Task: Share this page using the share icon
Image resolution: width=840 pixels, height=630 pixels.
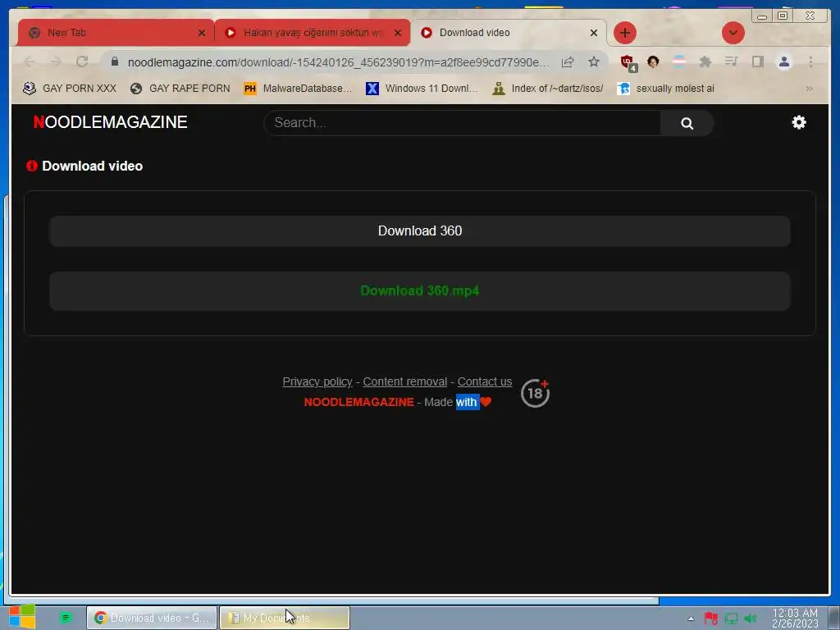Action: click(568, 62)
